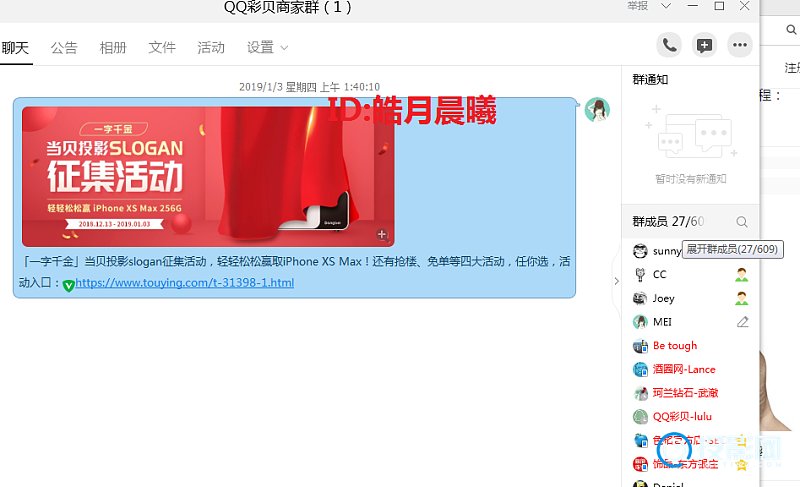Viewport: 800px width, 487px height.
Task: Open the touying.com link in the message
Action: (184, 283)
